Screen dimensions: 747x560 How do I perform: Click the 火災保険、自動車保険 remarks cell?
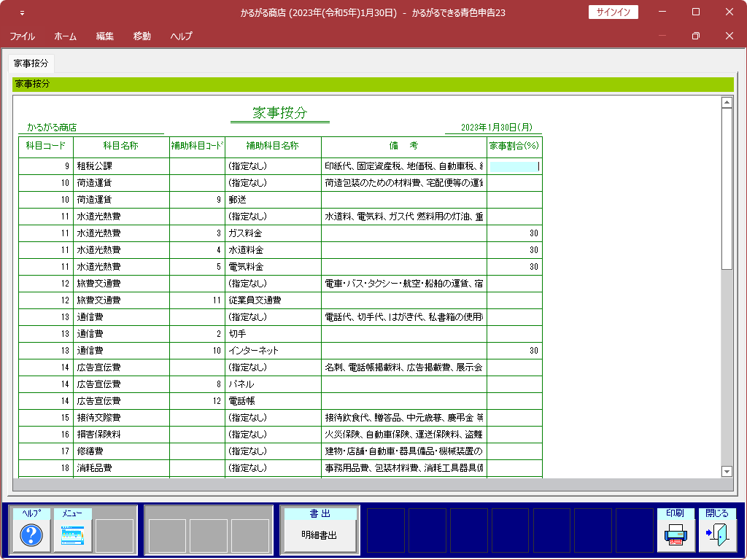tap(404, 435)
